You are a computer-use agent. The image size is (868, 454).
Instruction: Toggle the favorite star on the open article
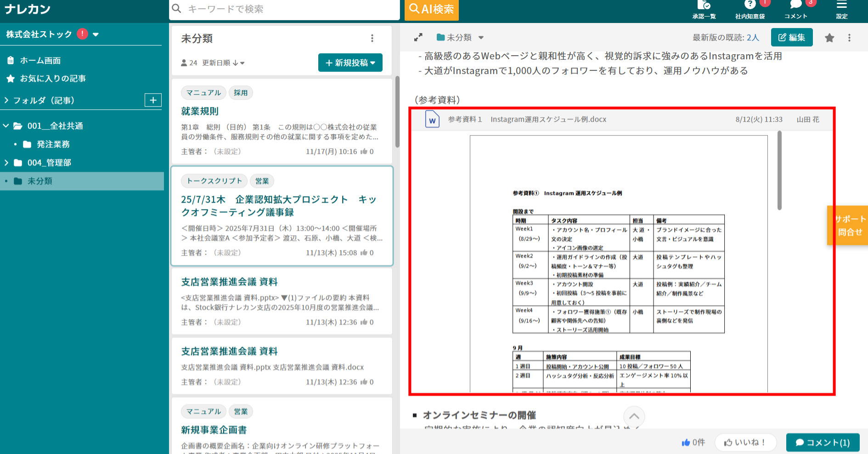(x=829, y=38)
